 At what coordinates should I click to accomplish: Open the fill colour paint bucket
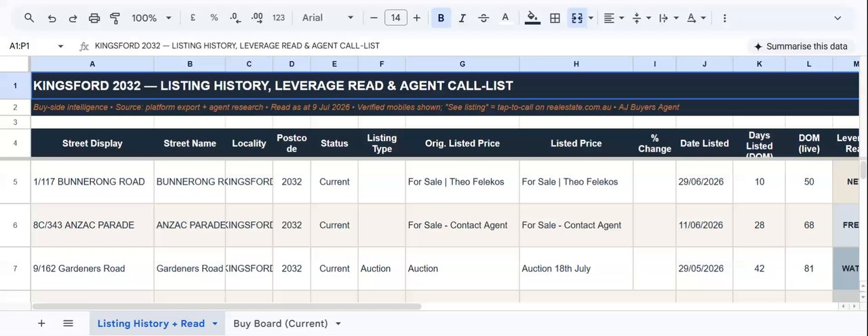[532, 18]
